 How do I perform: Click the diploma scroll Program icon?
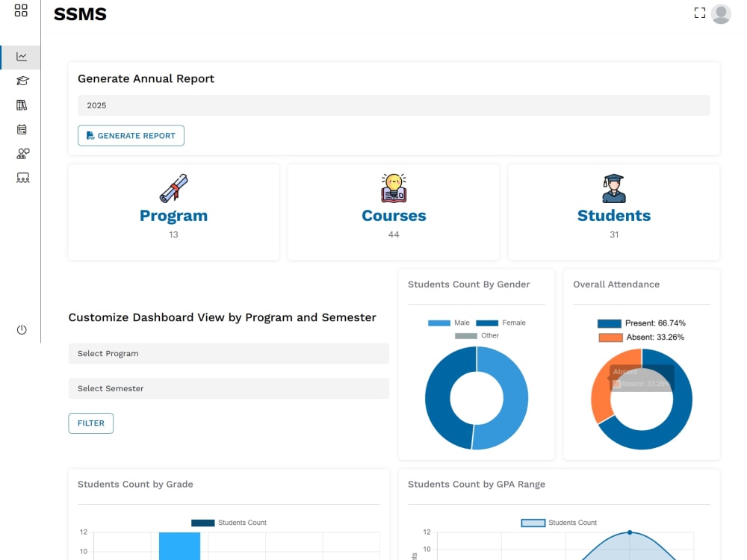point(173,188)
